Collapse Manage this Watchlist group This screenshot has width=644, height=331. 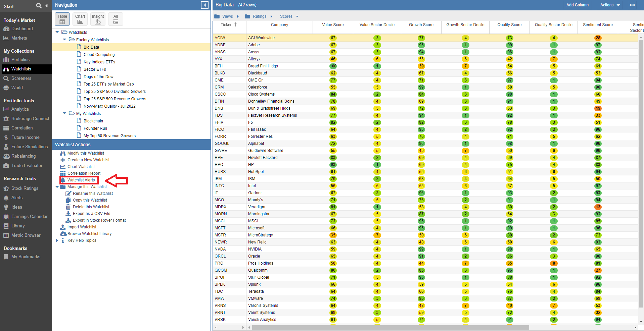pyautogui.click(x=57, y=187)
